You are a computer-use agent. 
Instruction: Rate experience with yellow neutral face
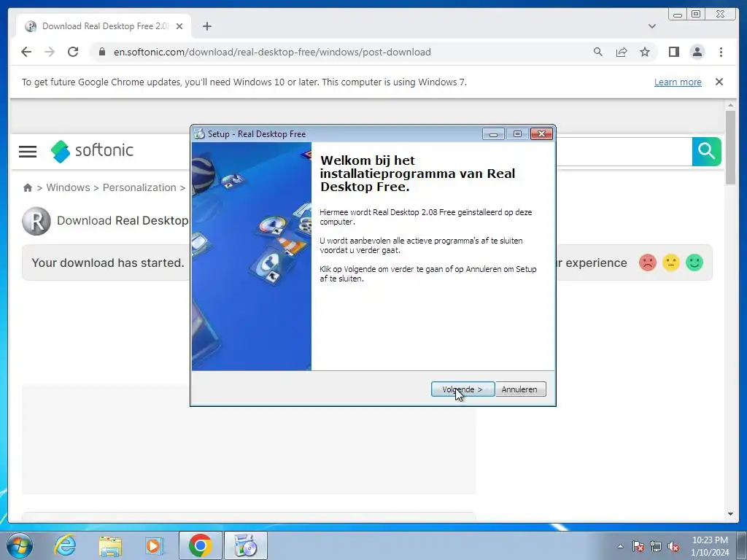tap(671, 262)
